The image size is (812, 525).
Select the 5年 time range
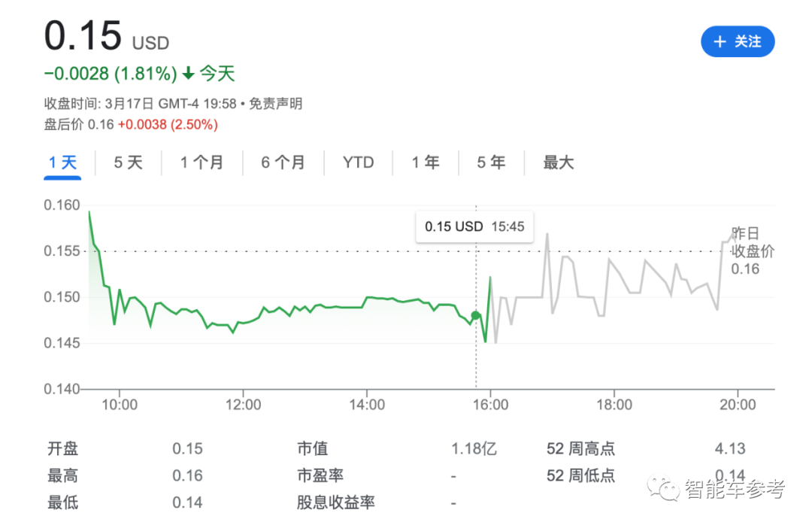click(x=490, y=162)
